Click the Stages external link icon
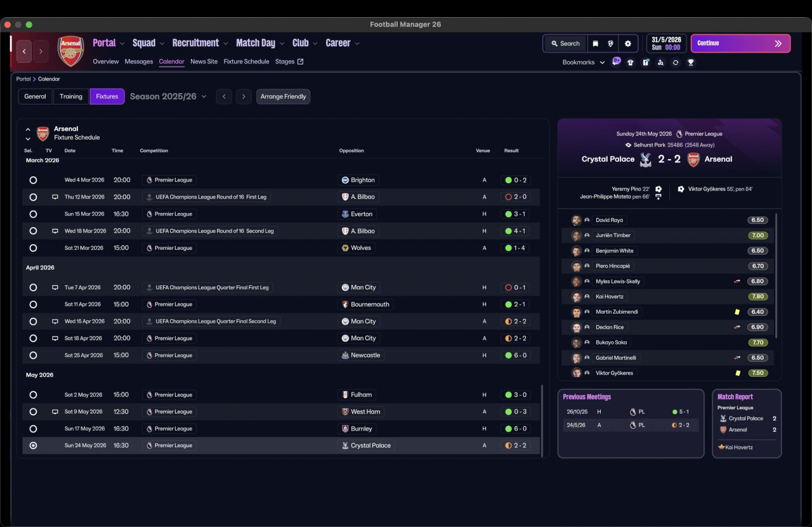Image resolution: width=812 pixels, height=527 pixels. [x=300, y=62]
